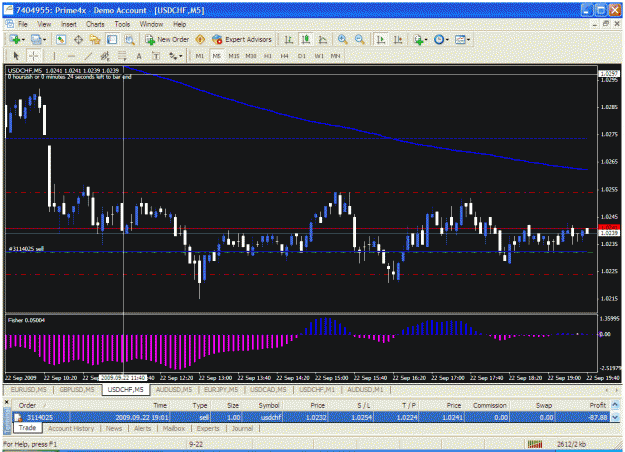Sort trades by the Symbol column header

(x=263, y=405)
